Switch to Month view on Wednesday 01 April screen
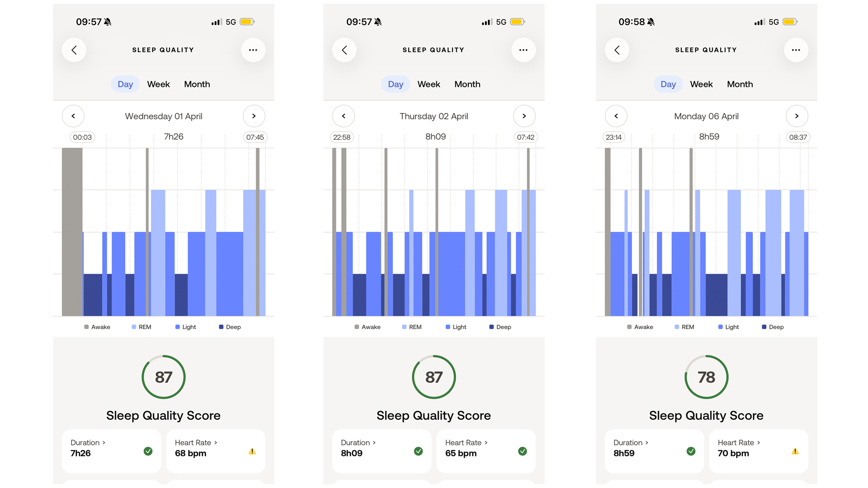Viewport: 868px width, 488px height. [197, 84]
